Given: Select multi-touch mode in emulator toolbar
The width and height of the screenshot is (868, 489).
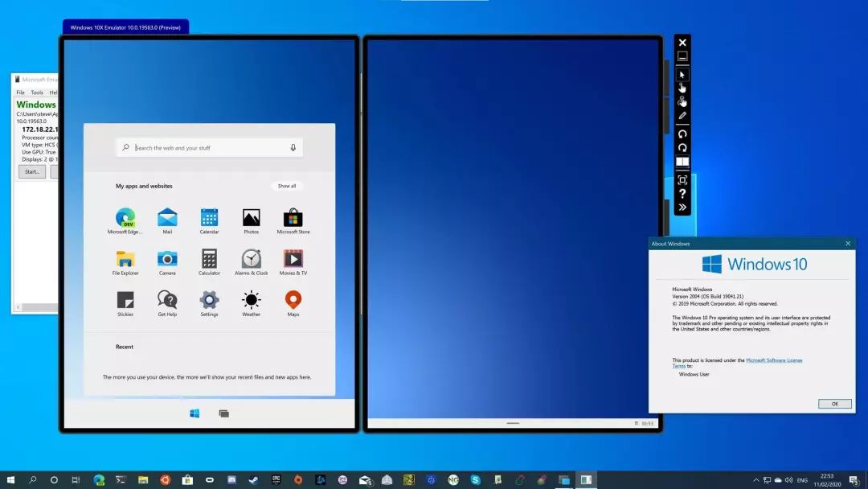Looking at the screenshot, I should (x=682, y=101).
